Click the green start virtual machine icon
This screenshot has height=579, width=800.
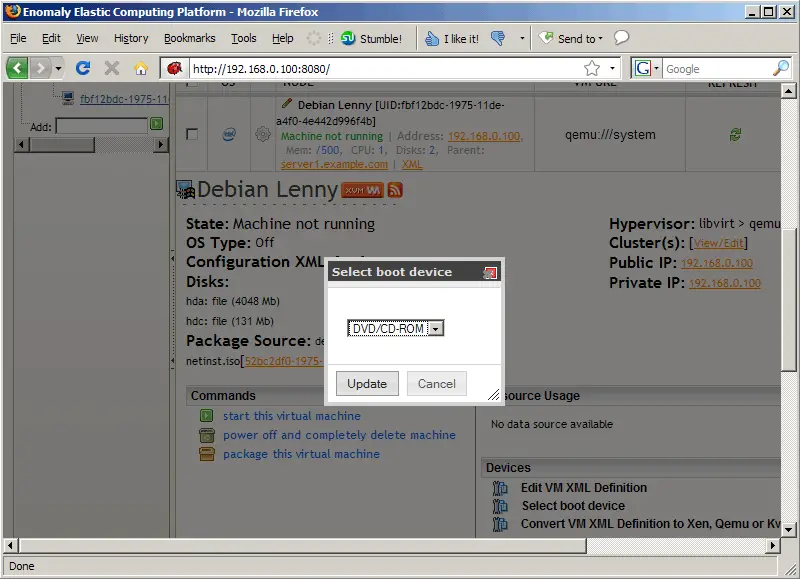point(207,416)
